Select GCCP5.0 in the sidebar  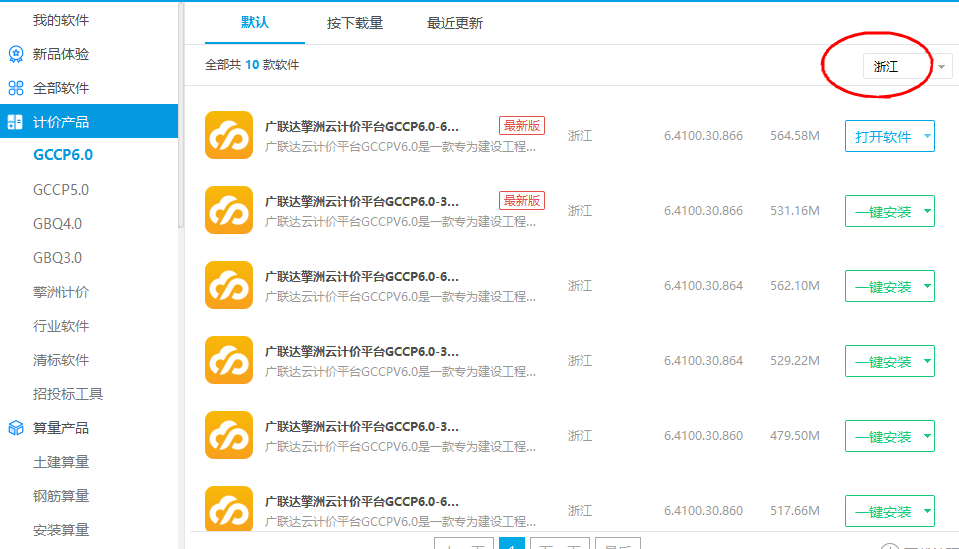61,190
